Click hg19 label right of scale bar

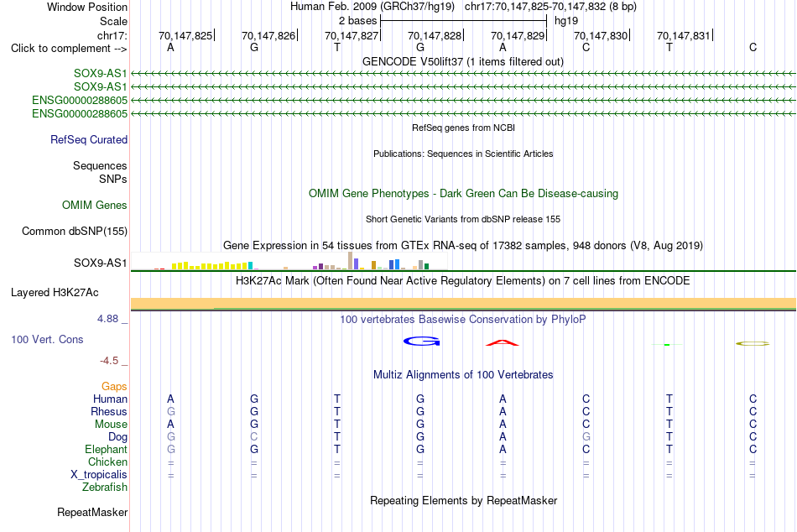566,21
